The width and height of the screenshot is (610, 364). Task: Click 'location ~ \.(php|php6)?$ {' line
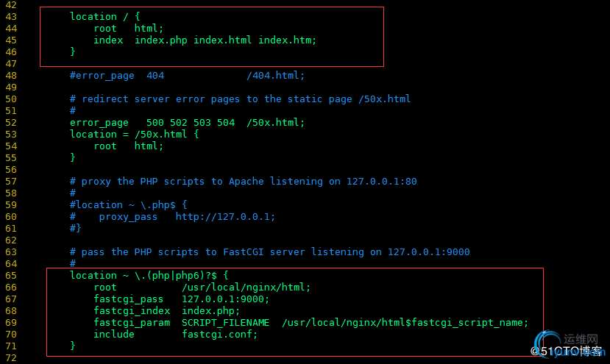tap(149, 275)
